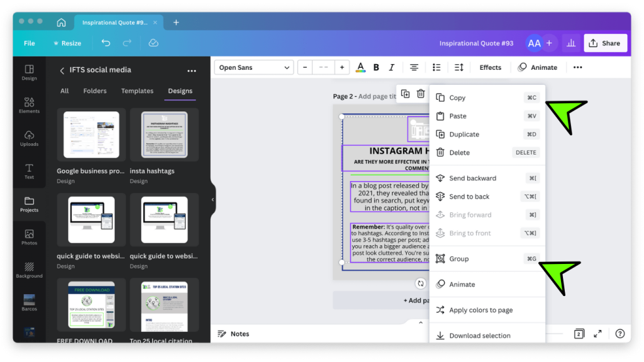Open the line spacing options
This screenshot has height=362, width=644.
pyautogui.click(x=458, y=67)
